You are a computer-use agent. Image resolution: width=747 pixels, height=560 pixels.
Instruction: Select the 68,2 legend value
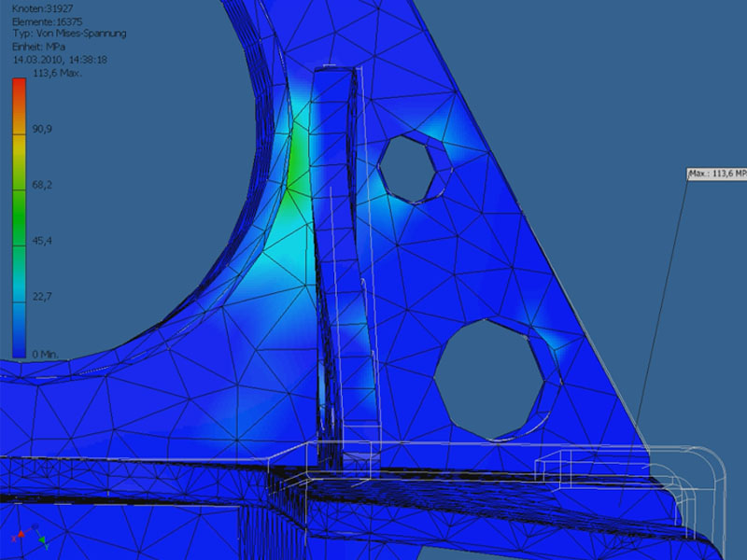click(42, 185)
